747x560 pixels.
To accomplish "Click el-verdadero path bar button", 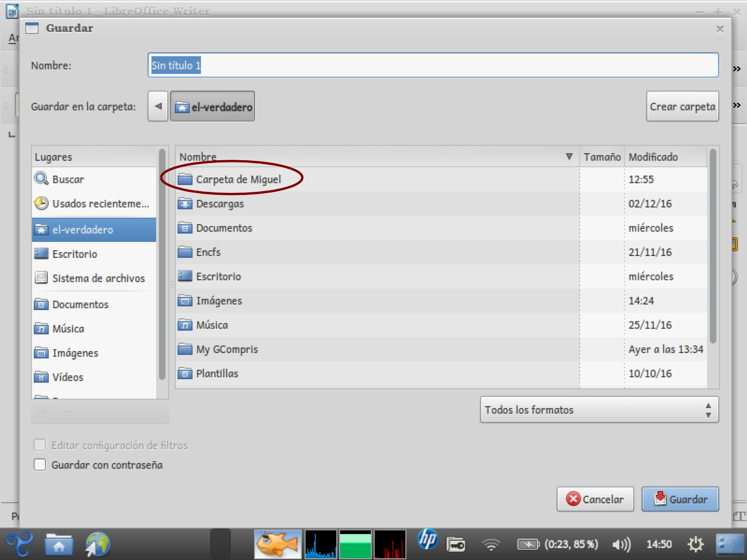I will pyautogui.click(x=213, y=106).
